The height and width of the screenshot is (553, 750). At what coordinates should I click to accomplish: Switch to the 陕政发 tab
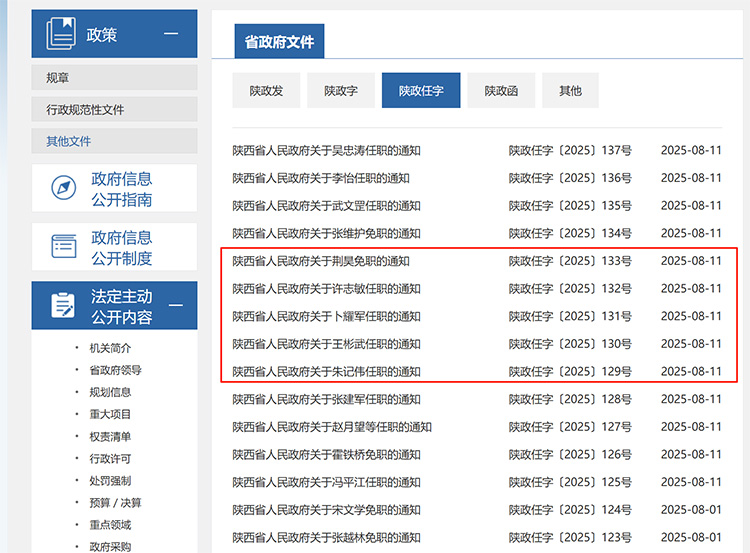(x=266, y=91)
